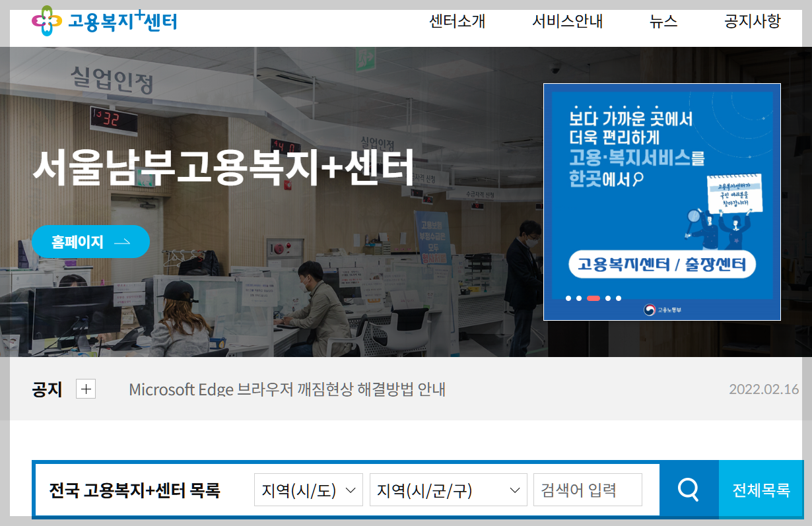Click the magnifier search icon

point(689,489)
